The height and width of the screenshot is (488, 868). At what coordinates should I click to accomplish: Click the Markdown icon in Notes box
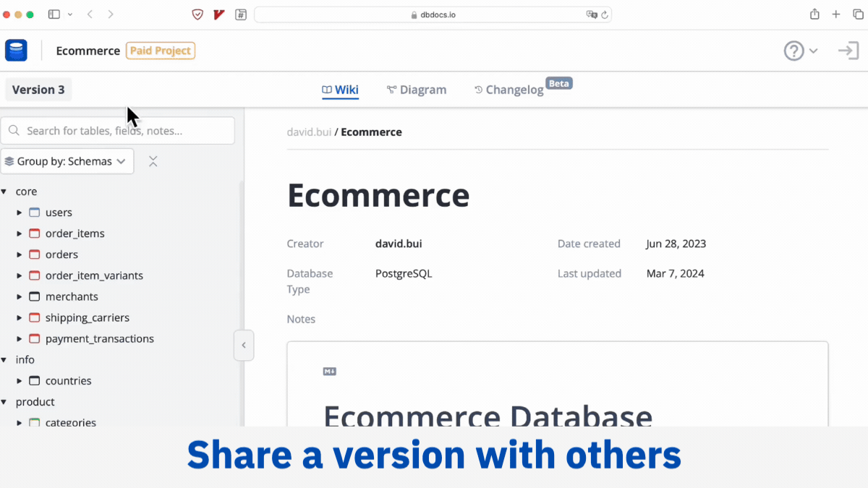[x=330, y=372]
